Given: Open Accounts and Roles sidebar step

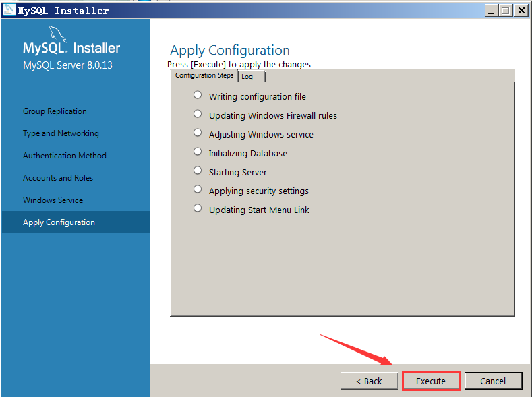Looking at the screenshot, I should pyautogui.click(x=58, y=178).
